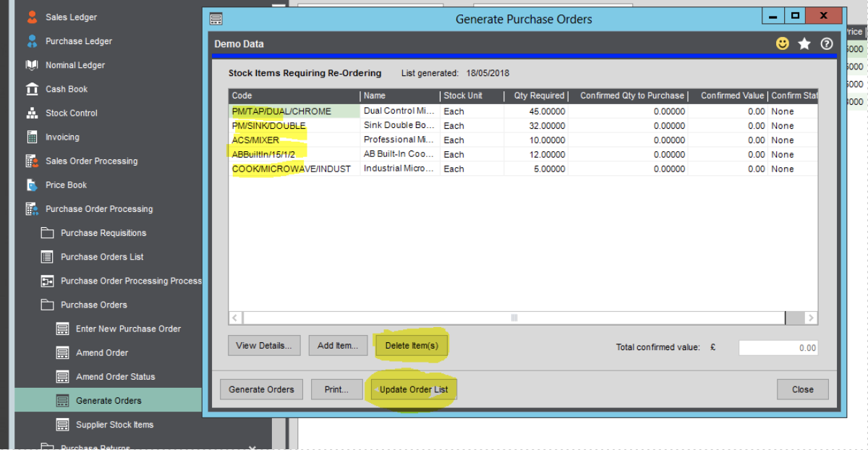Open help using the question mark icon
The height and width of the screenshot is (450, 868).
click(826, 43)
